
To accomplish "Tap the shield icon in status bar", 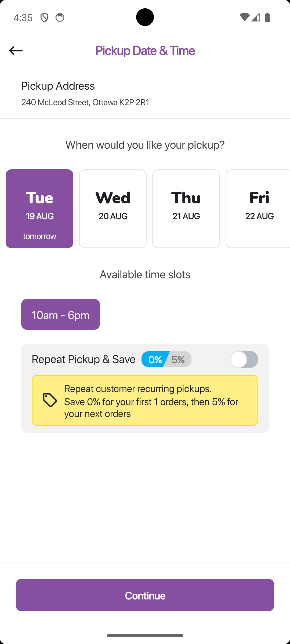I will click(x=44, y=18).
